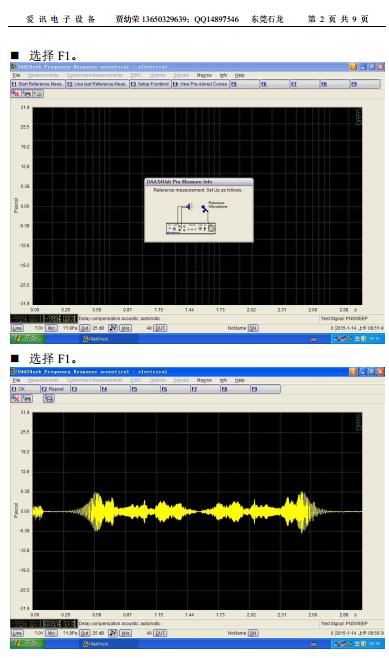This screenshot has width=389, height=658.
Task: Toggle the Mic input button under the waveform
Action: pyautogui.click(x=51, y=633)
